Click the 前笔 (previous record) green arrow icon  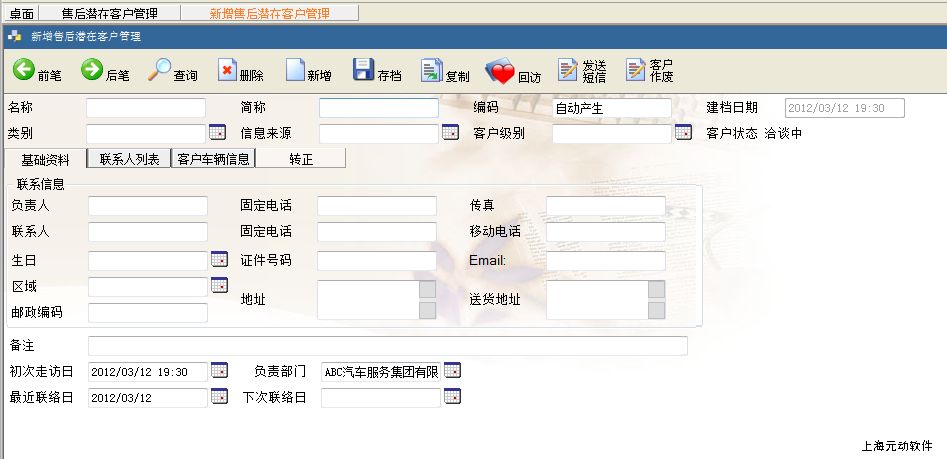click(24, 70)
